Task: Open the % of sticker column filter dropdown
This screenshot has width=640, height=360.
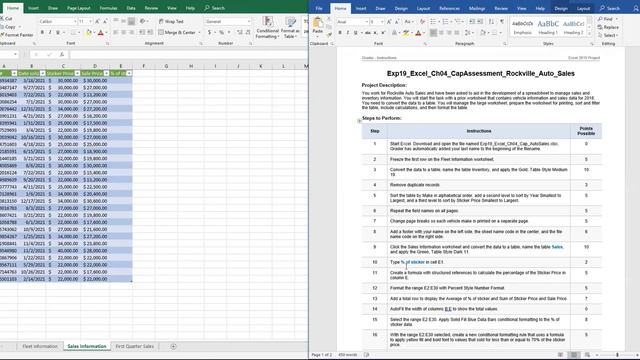Action: (x=129, y=73)
